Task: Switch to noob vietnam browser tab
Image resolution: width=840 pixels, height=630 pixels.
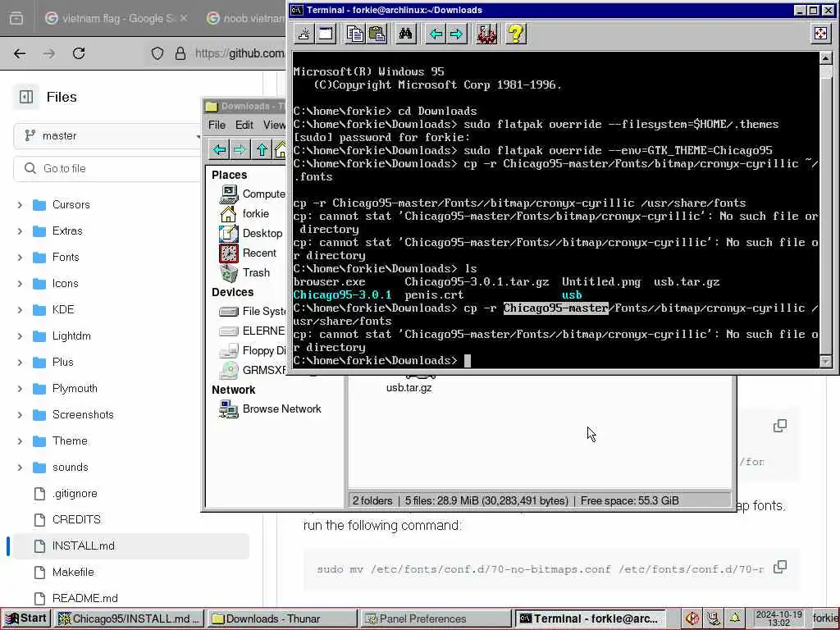Action: (245, 18)
